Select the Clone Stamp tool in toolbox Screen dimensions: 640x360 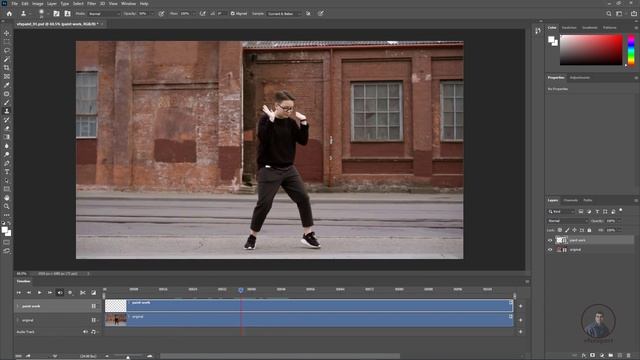click(x=7, y=111)
